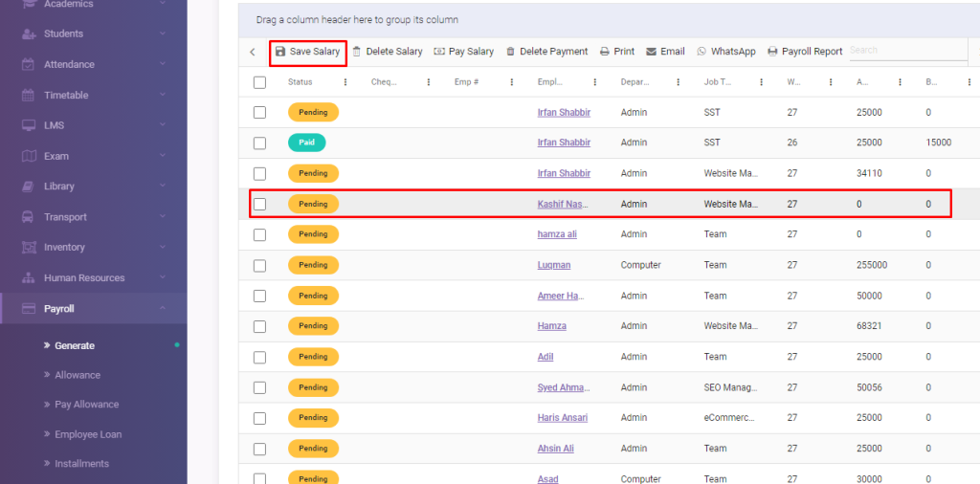Open employee link Haris Ansari
980x484 pixels.
563,418
